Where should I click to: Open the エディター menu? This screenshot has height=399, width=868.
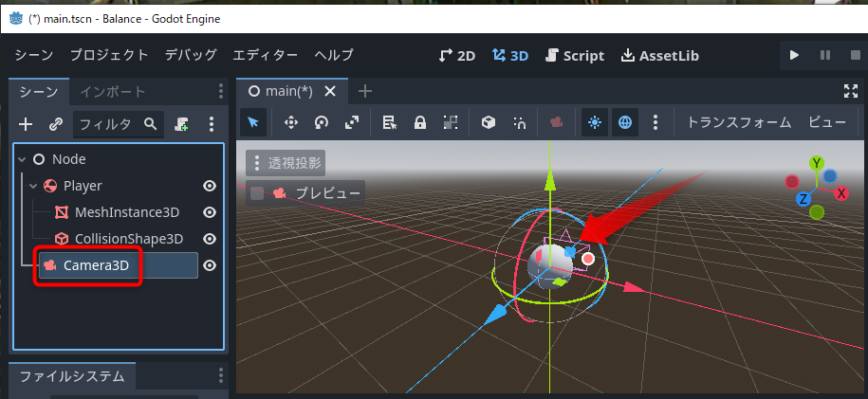(266, 55)
